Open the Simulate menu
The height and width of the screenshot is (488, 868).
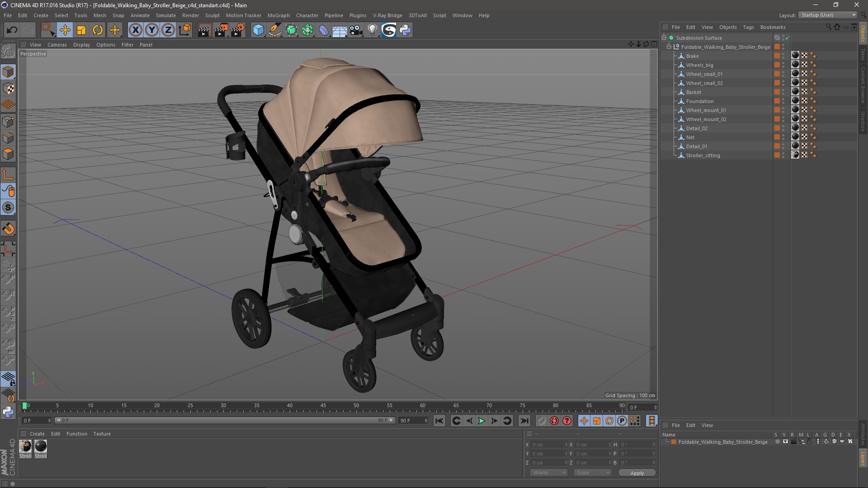tap(166, 15)
